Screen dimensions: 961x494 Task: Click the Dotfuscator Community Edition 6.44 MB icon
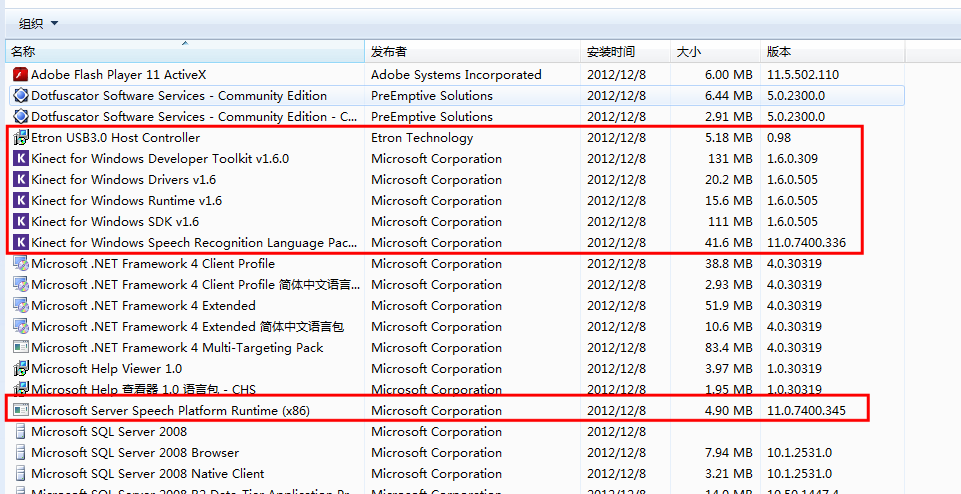21,96
